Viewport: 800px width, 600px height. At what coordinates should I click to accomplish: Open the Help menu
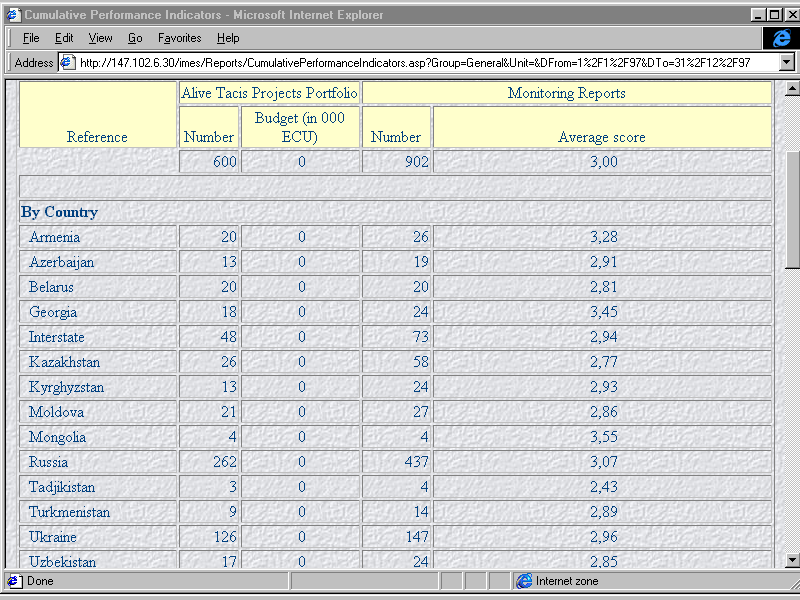(228, 38)
